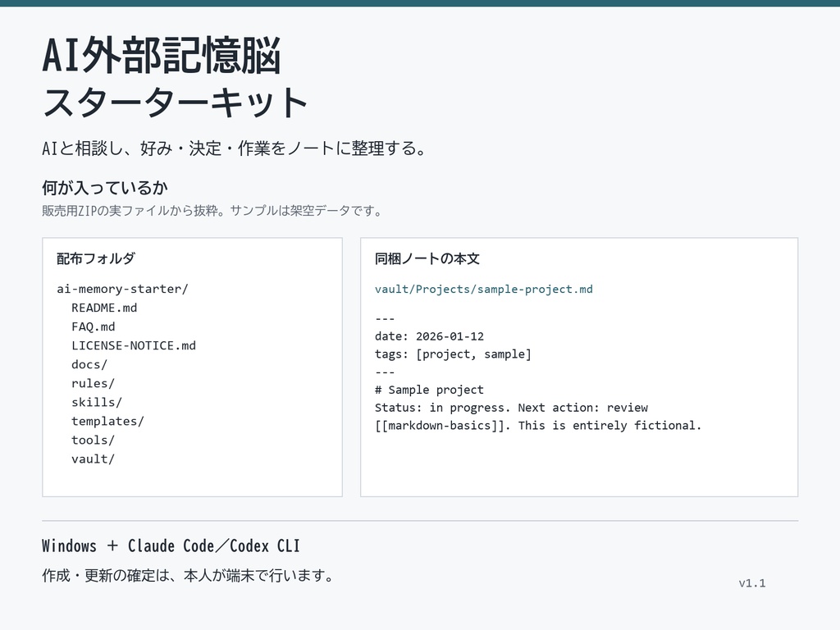
Task: Click the 'templates/' folder row
Action: [x=107, y=421]
